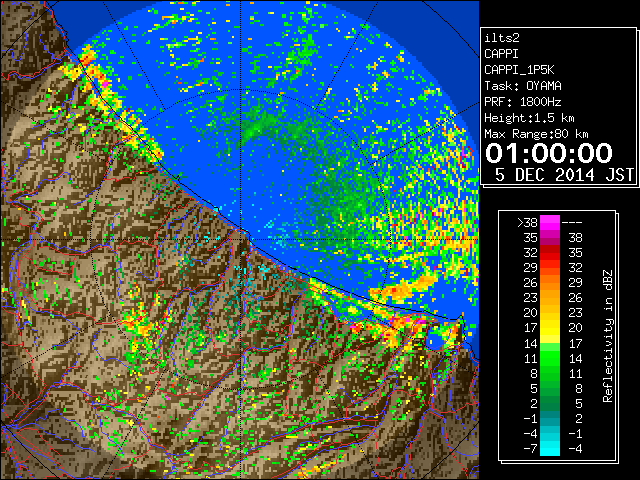
Task: Click the red 32 dBZ legend band
Action: (x=550, y=253)
